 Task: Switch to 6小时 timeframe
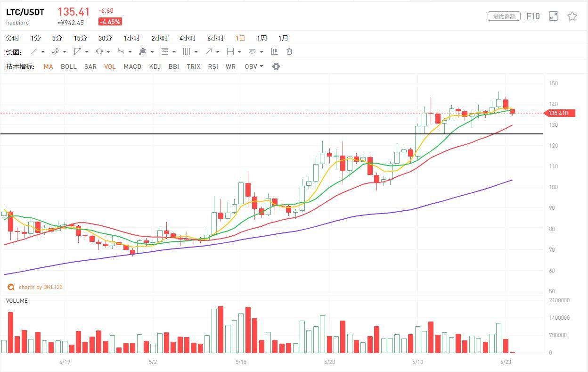(x=216, y=38)
